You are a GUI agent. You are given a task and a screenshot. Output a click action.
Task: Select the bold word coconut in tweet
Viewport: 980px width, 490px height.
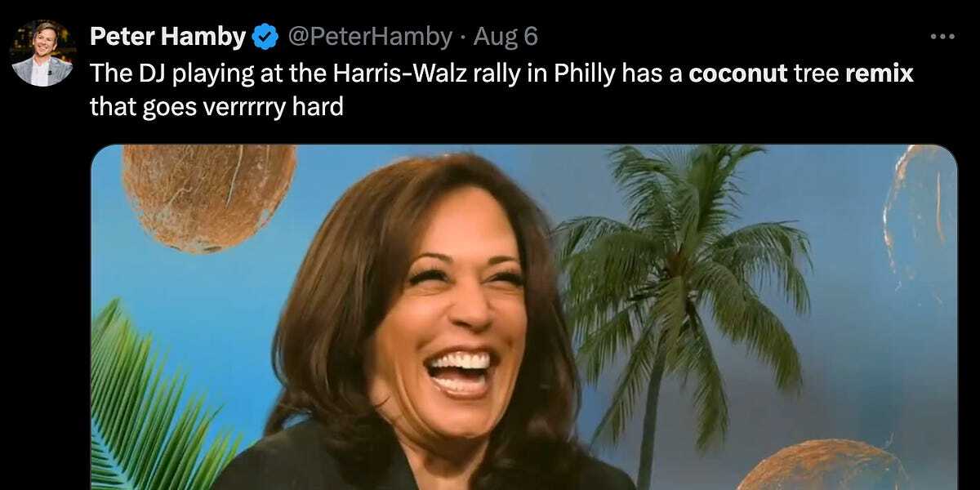pyautogui.click(x=738, y=73)
